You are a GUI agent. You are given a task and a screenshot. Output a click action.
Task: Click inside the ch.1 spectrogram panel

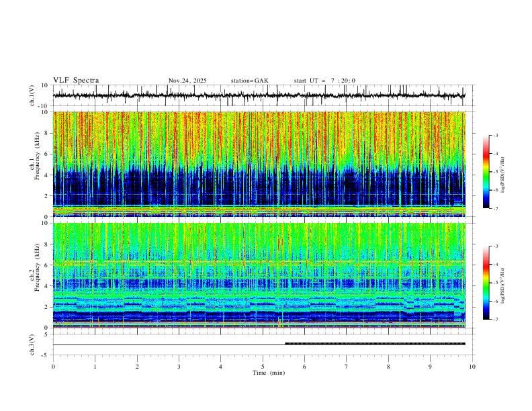(x=259, y=164)
